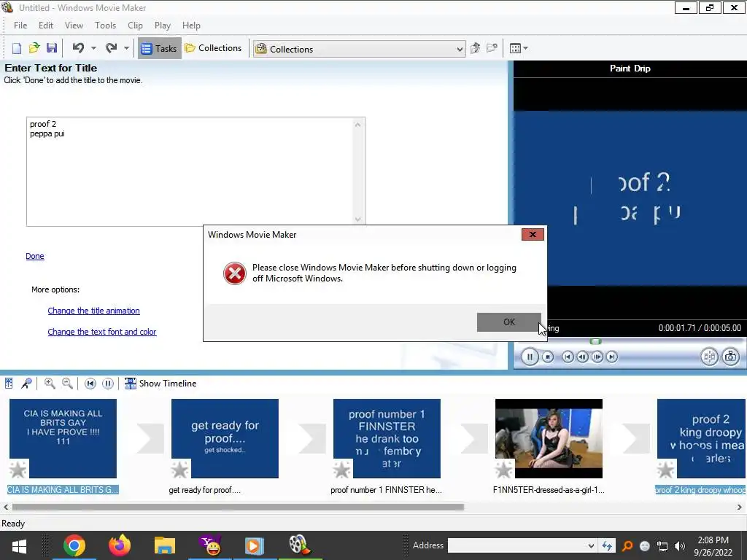Click the Rewind Storyboard icon

tap(90, 384)
